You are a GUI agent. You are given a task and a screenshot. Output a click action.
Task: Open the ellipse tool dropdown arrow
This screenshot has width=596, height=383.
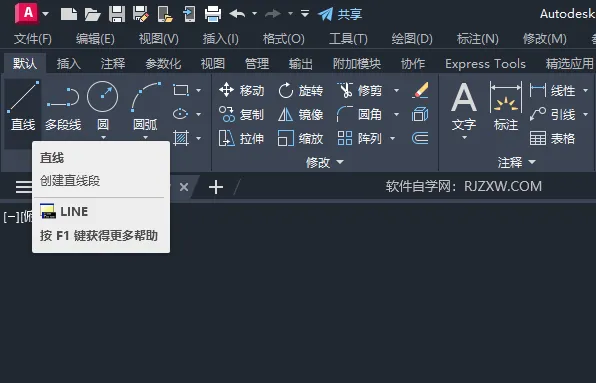[x=198, y=114]
